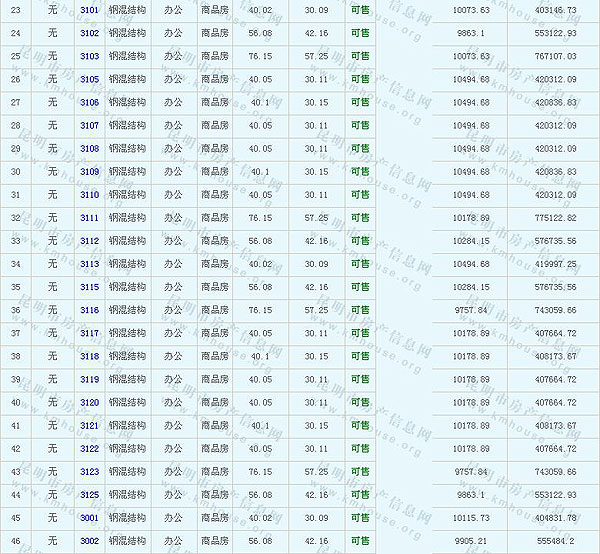Open room 3120 link
Screen dimensions: 600x554
pos(89,402)
